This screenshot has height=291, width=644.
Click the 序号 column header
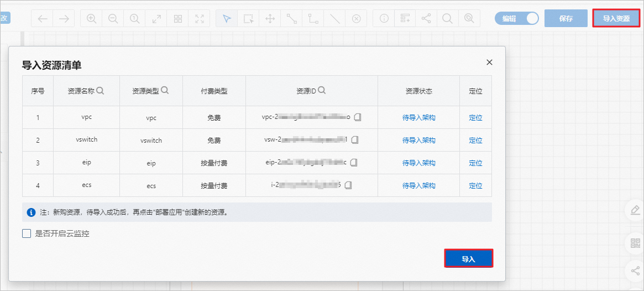38,91
